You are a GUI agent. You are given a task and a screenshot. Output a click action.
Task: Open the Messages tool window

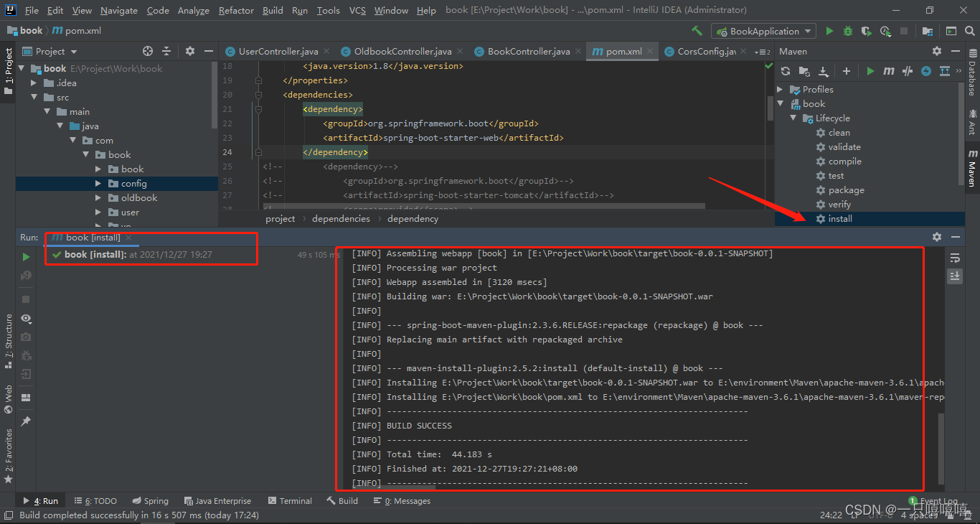[x=402, y=501]
